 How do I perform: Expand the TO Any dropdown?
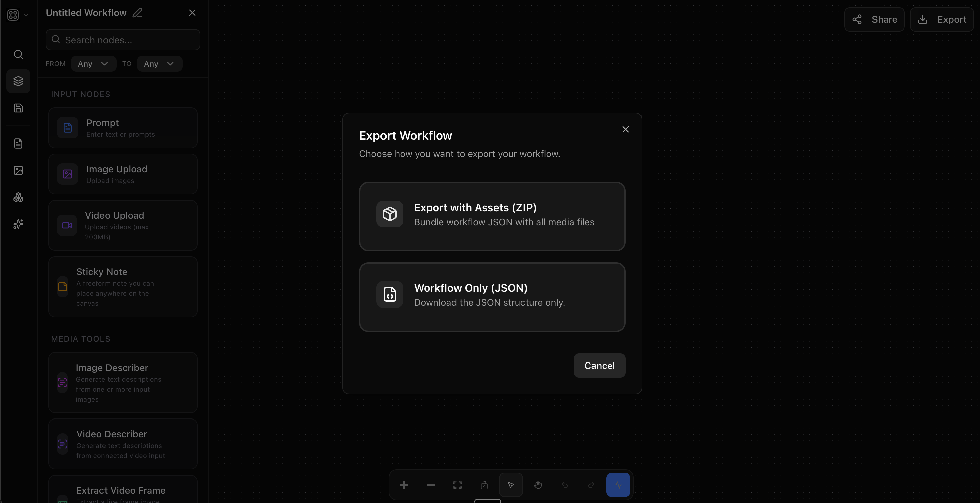pyautogui.click(x=159, y=64)
